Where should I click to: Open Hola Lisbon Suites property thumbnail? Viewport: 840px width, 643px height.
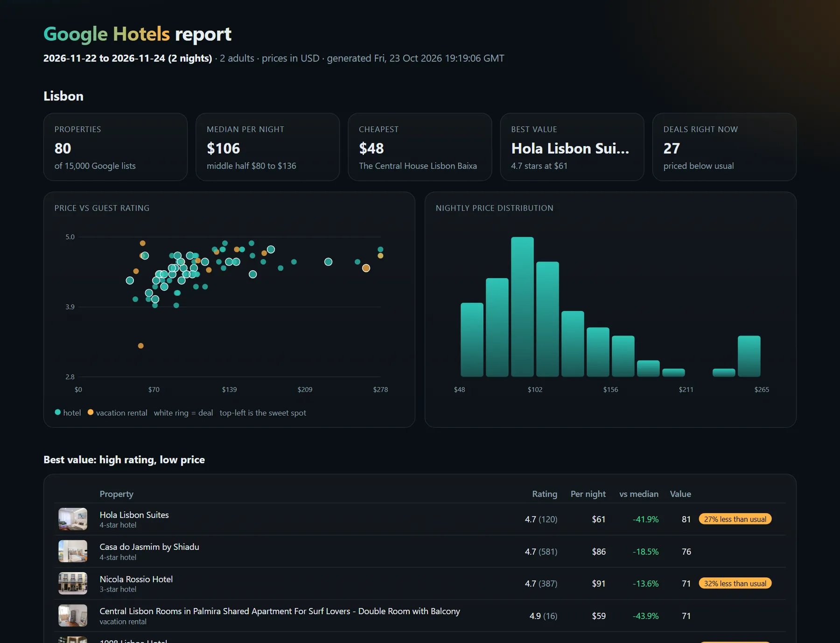(x=73, y=519)
